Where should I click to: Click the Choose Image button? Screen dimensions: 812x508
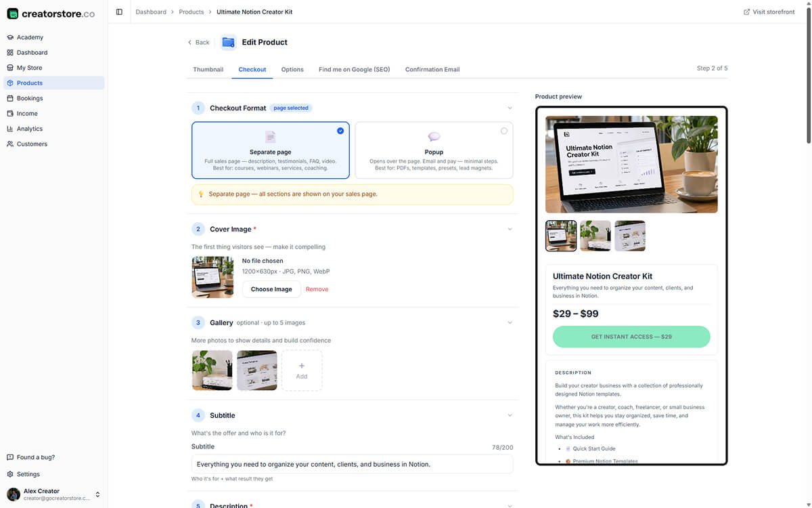click(271, 289)
